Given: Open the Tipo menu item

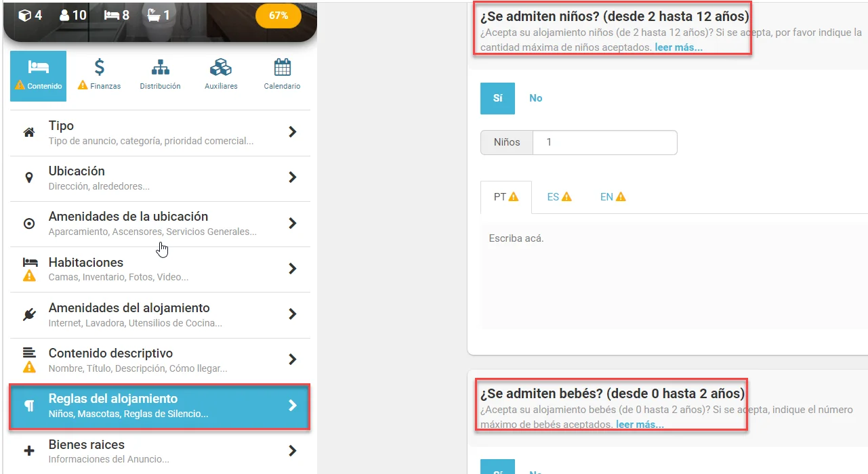Looking at the screenshot, I should click(160, 133).
